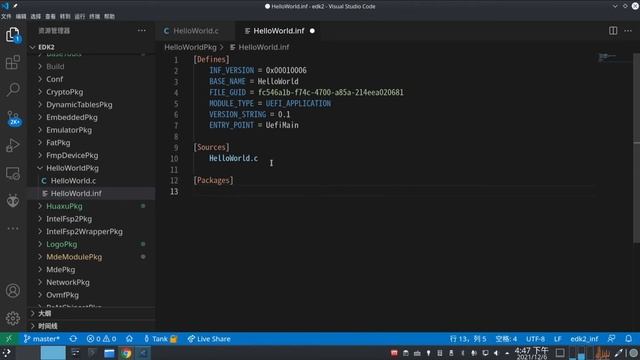Image resolution: width=640 pixels, height=360 pixels.
Task: Click the editor vertical scrollbar
Action: pos(636,149)
